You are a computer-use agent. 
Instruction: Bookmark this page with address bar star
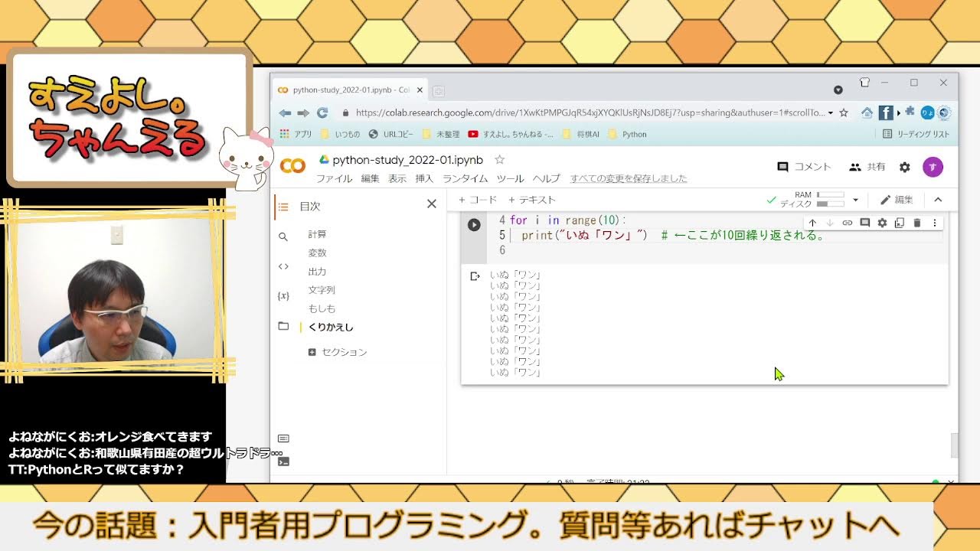coord(844,112)
